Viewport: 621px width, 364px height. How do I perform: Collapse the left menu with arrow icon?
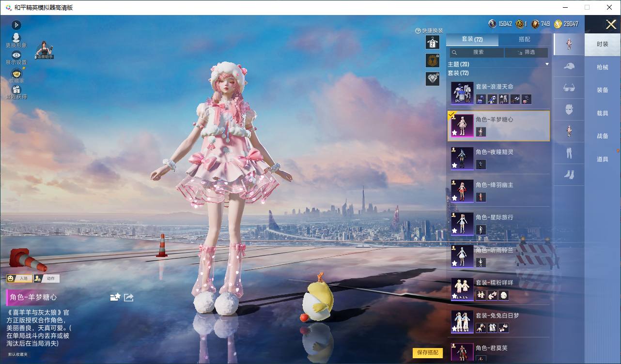coord(16,25)
